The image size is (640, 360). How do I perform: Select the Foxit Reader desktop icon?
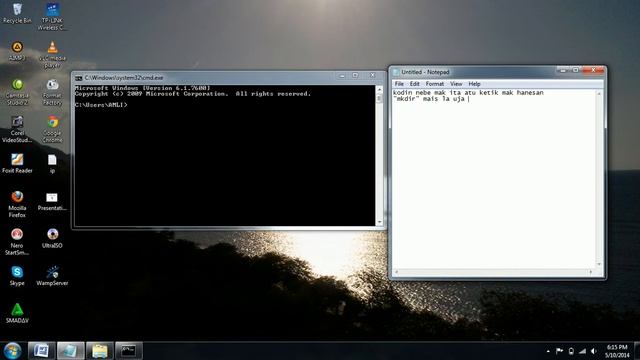17,163
